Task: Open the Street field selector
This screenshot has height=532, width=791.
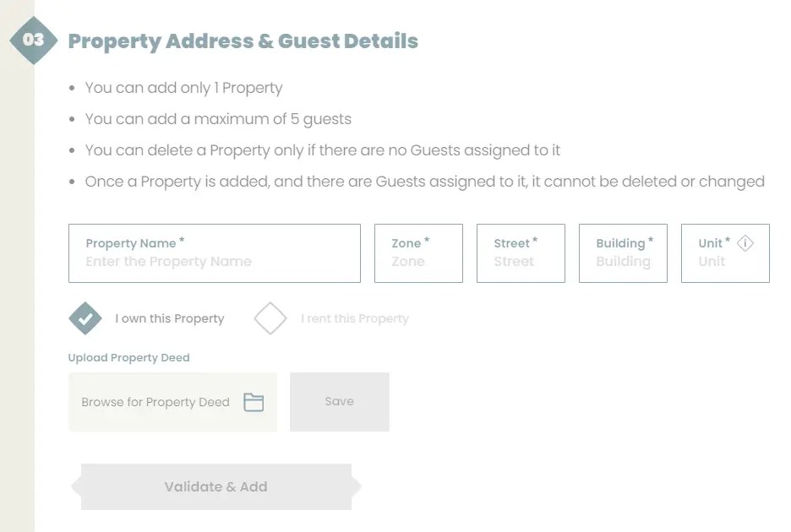Action: 521,252
